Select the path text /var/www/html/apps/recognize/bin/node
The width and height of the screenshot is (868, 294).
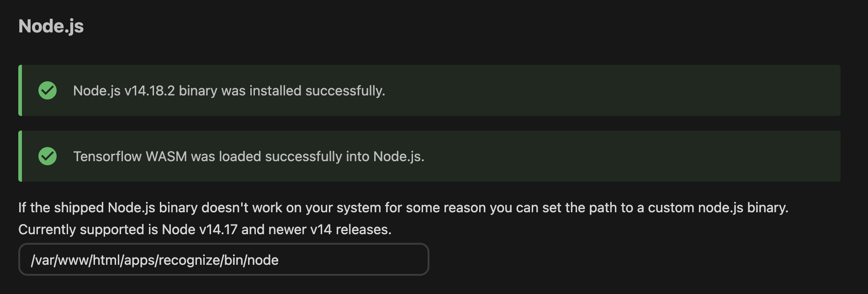pos(154,259)
